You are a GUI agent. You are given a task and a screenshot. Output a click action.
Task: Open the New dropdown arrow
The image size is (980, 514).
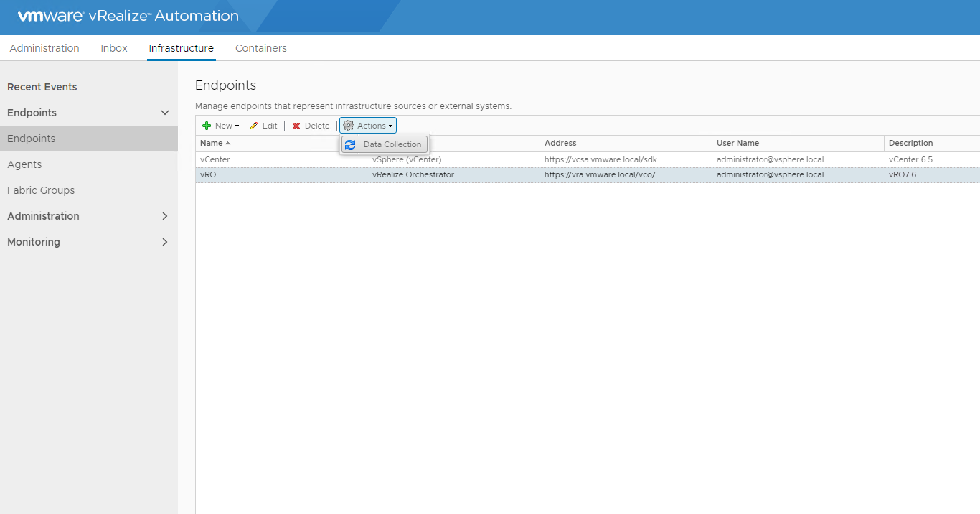coord(237,126)
